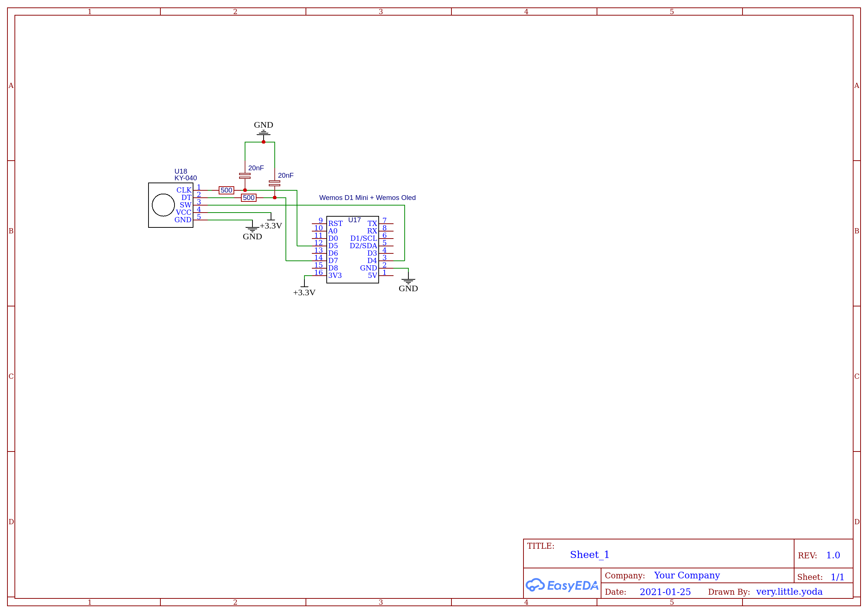Select the date 2021-01-25 field

pos(665,592)
